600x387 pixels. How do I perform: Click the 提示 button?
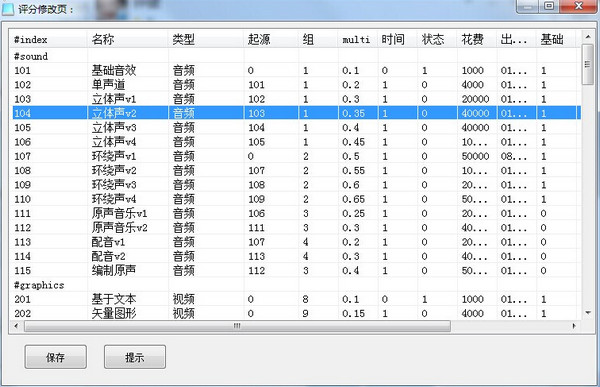135,357
